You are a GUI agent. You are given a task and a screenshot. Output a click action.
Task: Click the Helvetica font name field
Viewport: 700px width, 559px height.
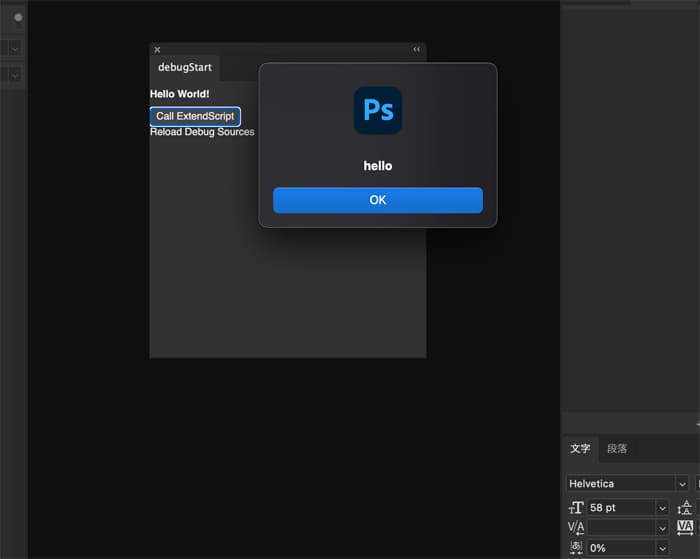point(620,484)
